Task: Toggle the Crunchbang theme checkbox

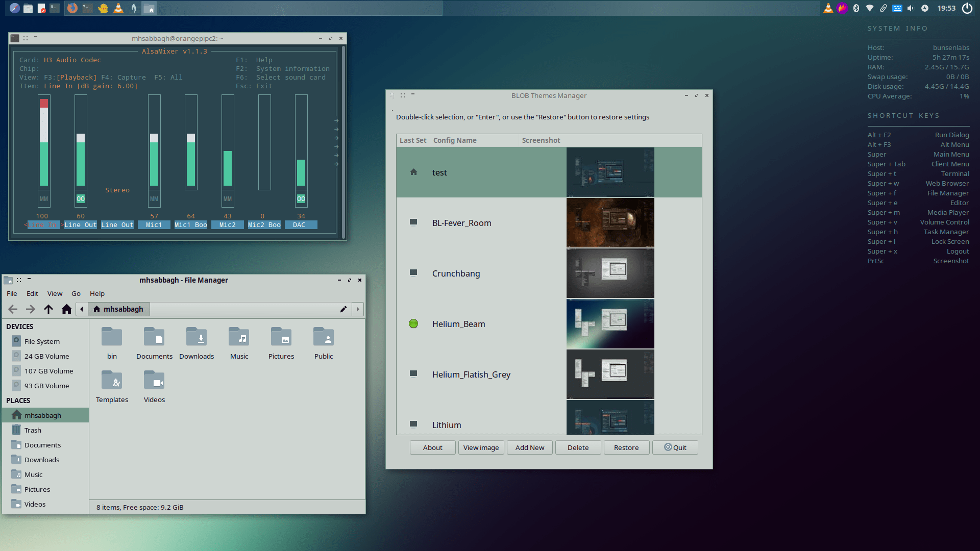Action: tap(413, 273)
